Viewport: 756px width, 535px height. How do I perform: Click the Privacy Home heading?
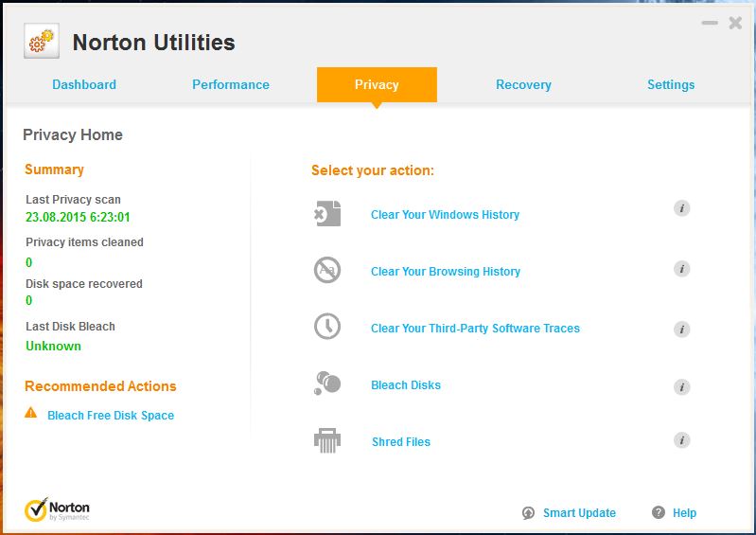tap(73, 134)
